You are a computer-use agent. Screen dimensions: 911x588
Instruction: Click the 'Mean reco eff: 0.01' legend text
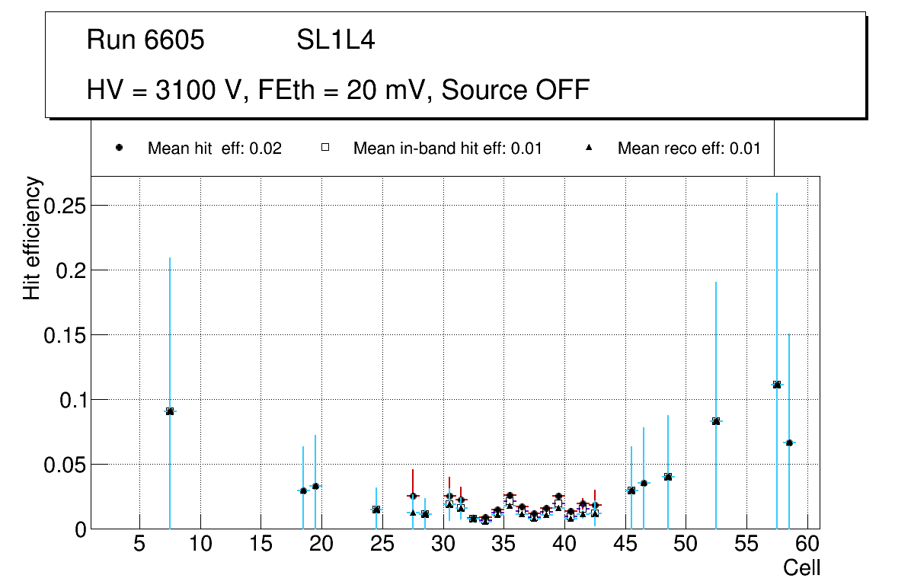click(x=689, y=149)
